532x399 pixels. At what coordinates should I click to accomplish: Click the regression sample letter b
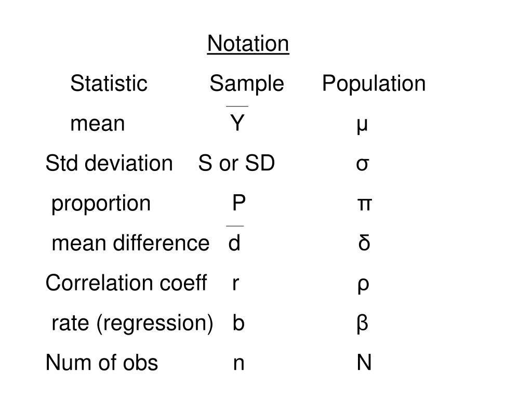[x=238, y=323]
